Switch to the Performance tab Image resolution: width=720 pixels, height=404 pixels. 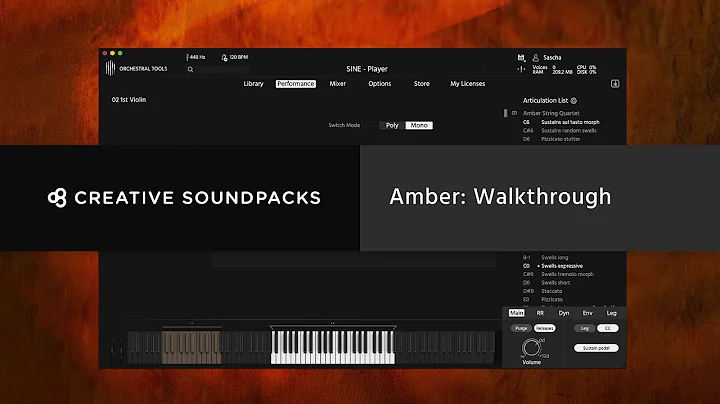pos(296,84)
